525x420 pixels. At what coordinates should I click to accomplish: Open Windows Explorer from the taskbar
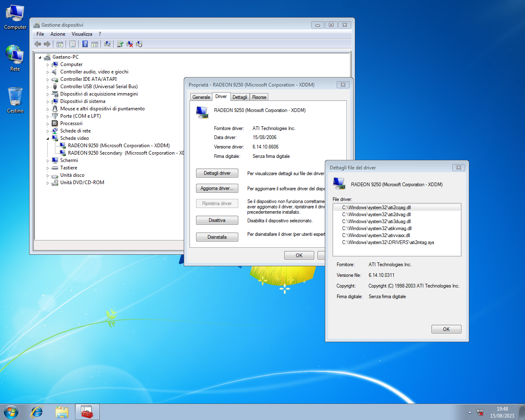click(62, 412)
